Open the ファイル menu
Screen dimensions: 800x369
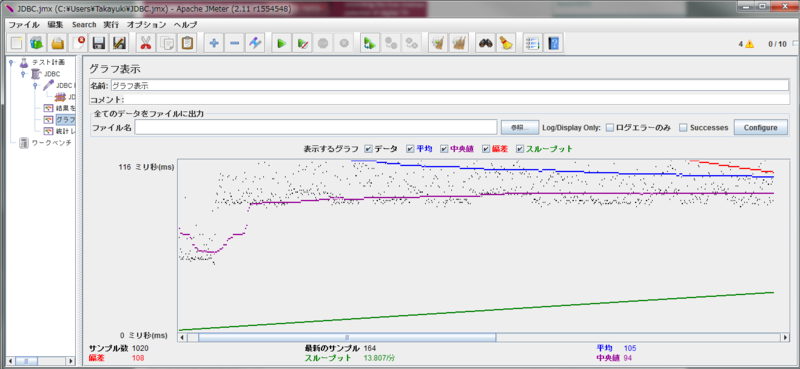pyautogui.click(x=23, y=24)
